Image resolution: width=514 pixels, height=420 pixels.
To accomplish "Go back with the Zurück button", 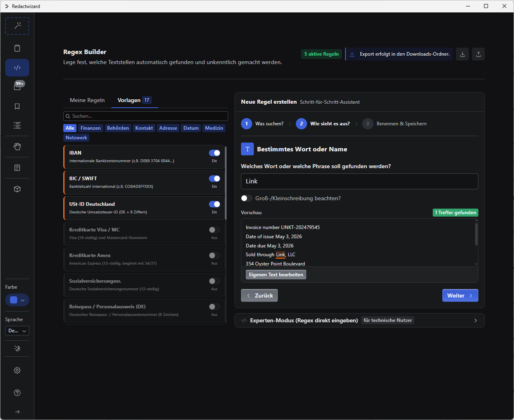I will pos(259,295).
